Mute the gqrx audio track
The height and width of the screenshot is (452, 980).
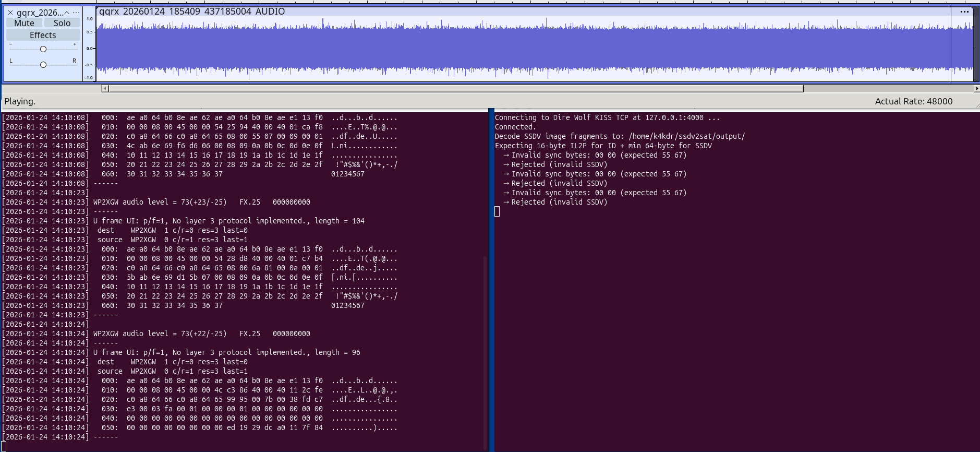click(24, 23)
